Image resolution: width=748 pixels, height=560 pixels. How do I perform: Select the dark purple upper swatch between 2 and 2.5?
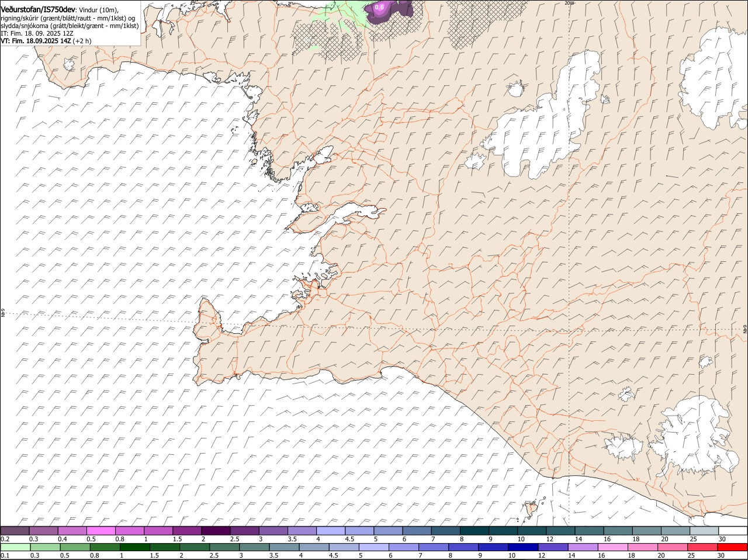click(x=216, y=531)
